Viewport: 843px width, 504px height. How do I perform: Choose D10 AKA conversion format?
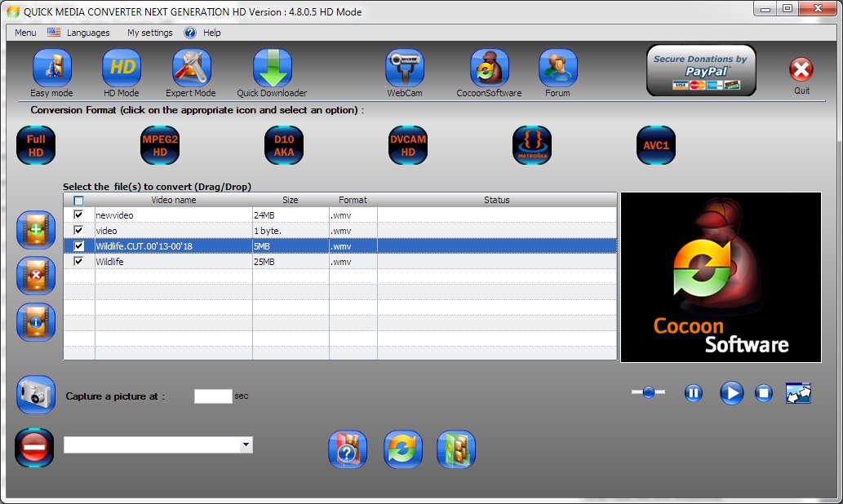pos(284,145)
